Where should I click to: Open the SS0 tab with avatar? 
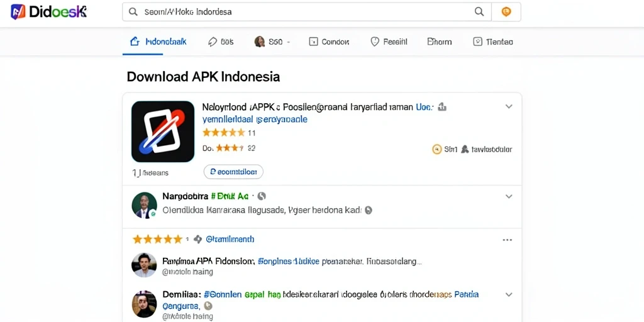[272, 42]
